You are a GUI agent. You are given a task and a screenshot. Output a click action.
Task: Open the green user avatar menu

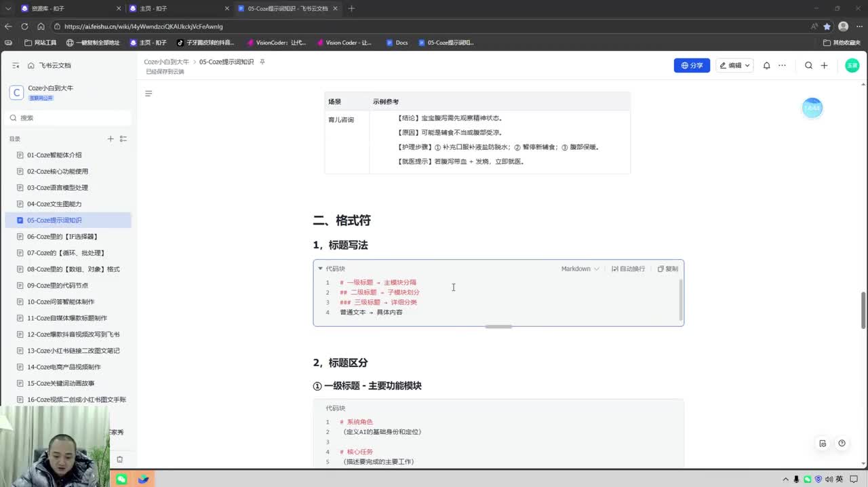852,66
